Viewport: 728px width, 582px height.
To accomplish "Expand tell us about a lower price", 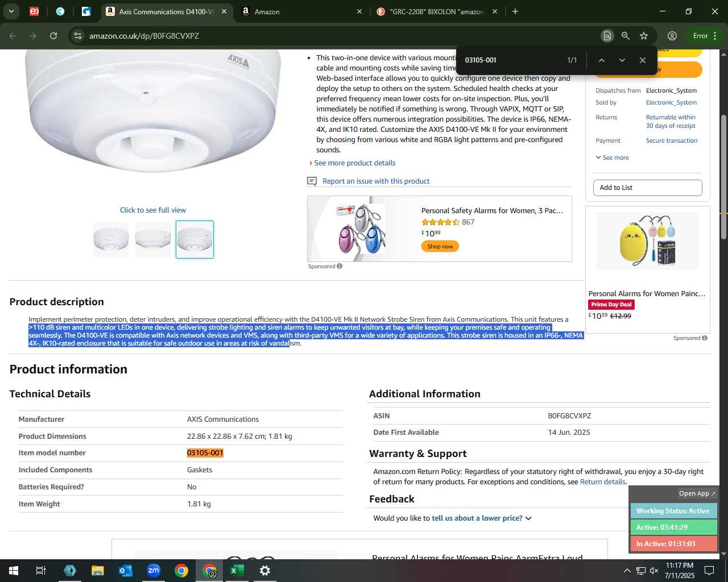I will coord(481,518).
